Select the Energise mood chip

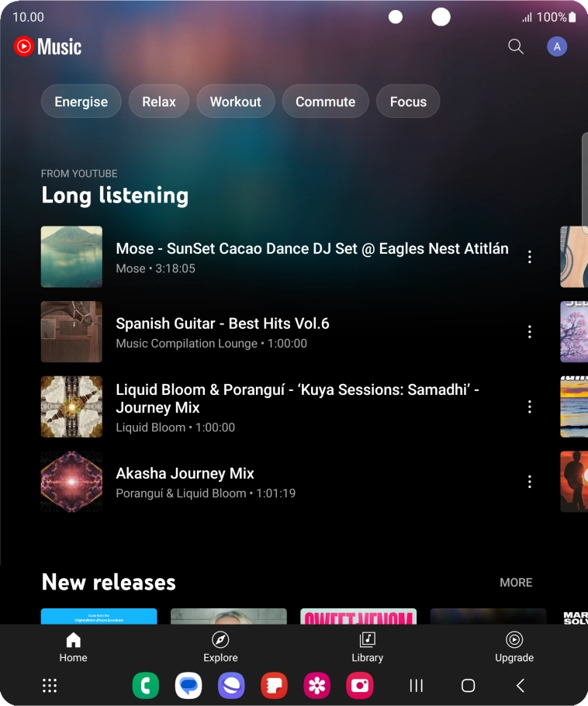click(x=81, y=102)
